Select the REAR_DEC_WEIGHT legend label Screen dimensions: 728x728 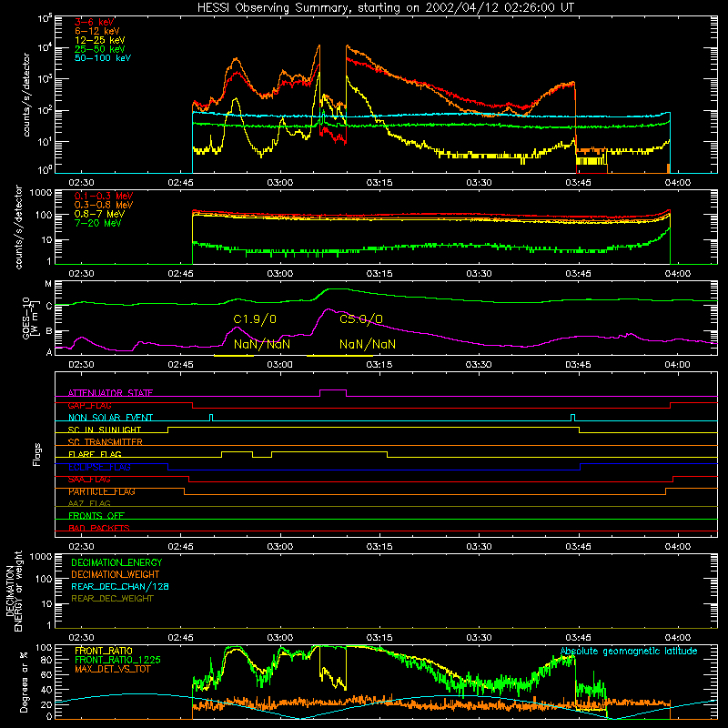112,599
